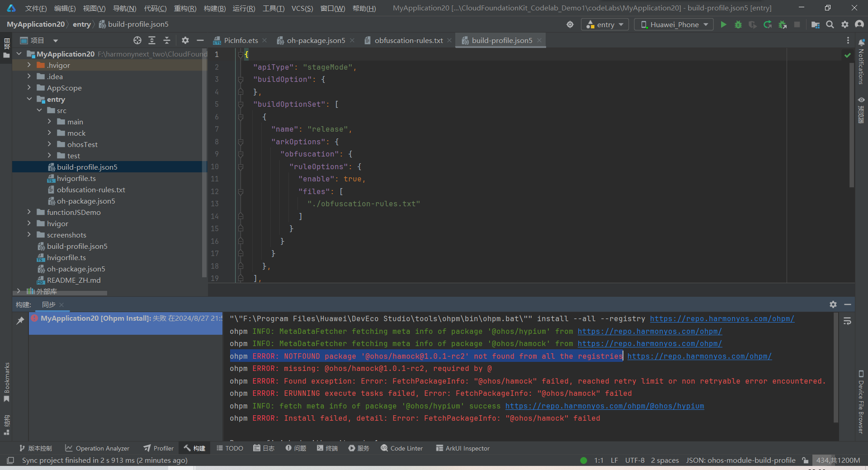The height and width of the screenshot is (470, 868).
Task: Hide the Project panel with minus icon
Action: (x=200, y=40)
